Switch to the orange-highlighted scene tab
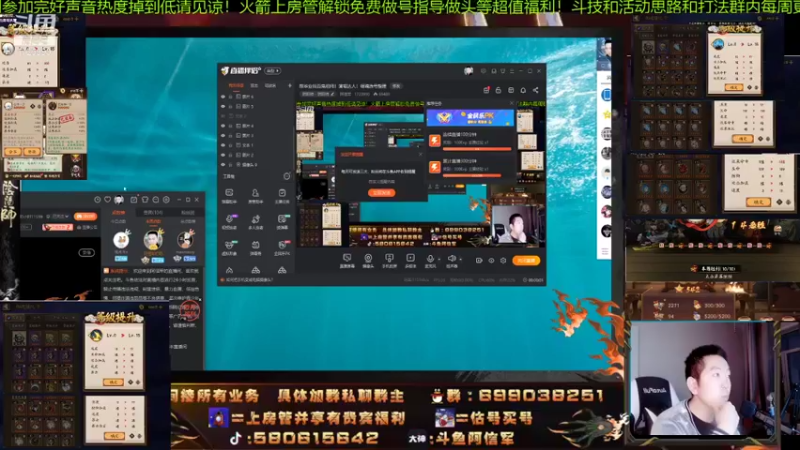800x450 pixels. [236, 85]
